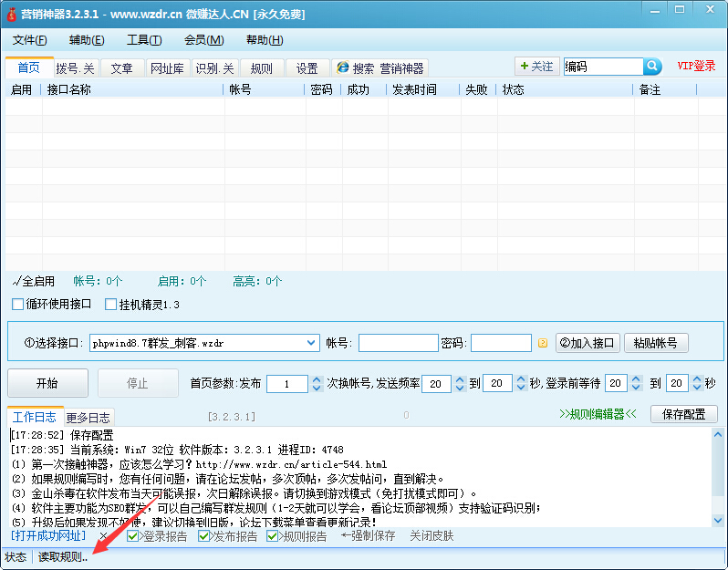The height and width of the screenshot is (570, 728).
Task: Click the Internet Explorer search icon
Action: click(343, 67)
